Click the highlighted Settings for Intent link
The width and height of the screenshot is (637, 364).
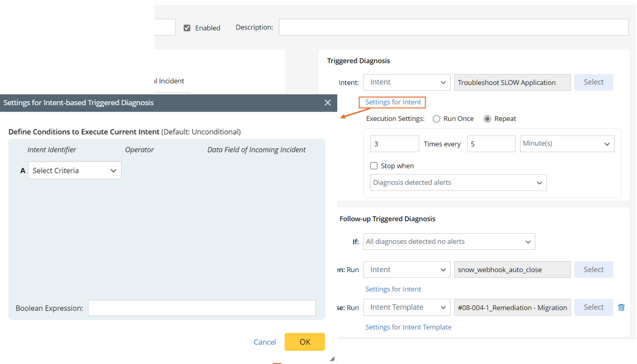coord(393,102)
